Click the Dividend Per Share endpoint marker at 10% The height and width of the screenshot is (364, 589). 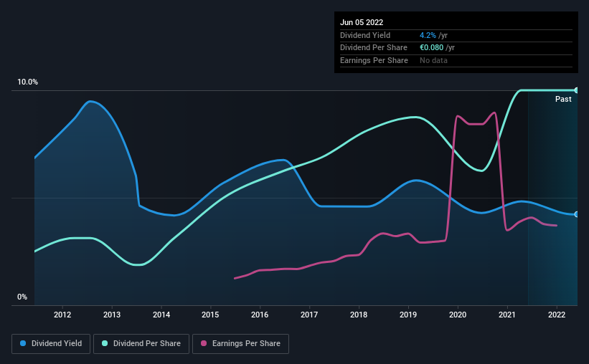(x=577, y=90)
